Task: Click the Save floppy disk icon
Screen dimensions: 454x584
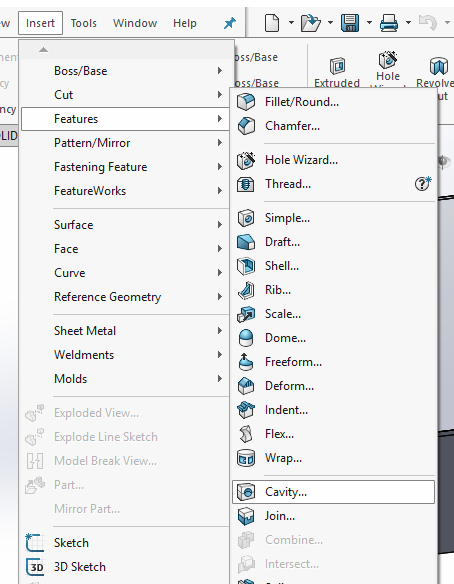Action: coord(350,23)
